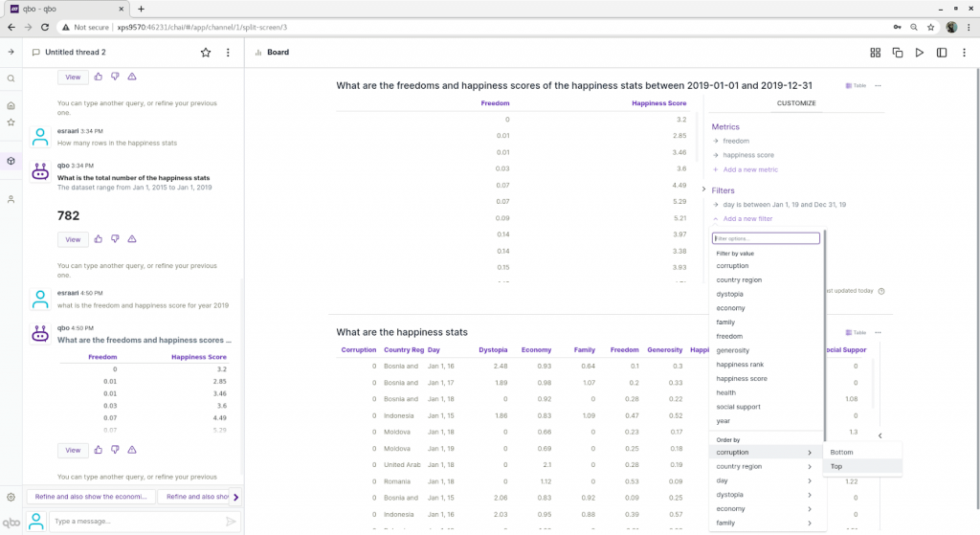Viewport: 980px width, 535px height.
Task: Star the Untitled thread 2 conversation
Action: [205, 53]
